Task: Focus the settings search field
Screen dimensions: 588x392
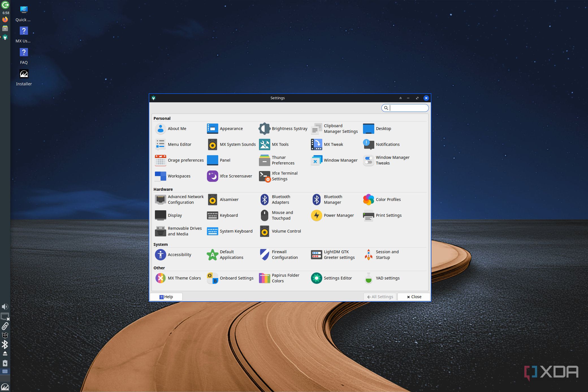Action: click(405, 108)
